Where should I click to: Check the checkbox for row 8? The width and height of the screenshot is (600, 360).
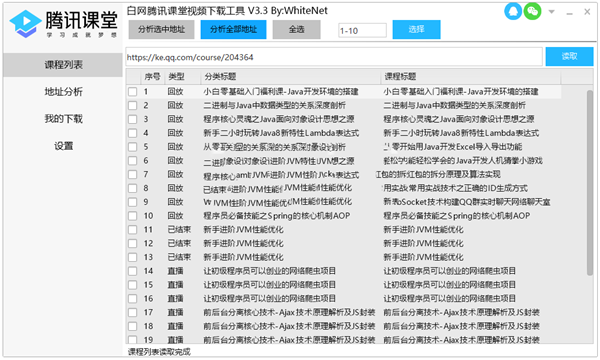(132, 188)
